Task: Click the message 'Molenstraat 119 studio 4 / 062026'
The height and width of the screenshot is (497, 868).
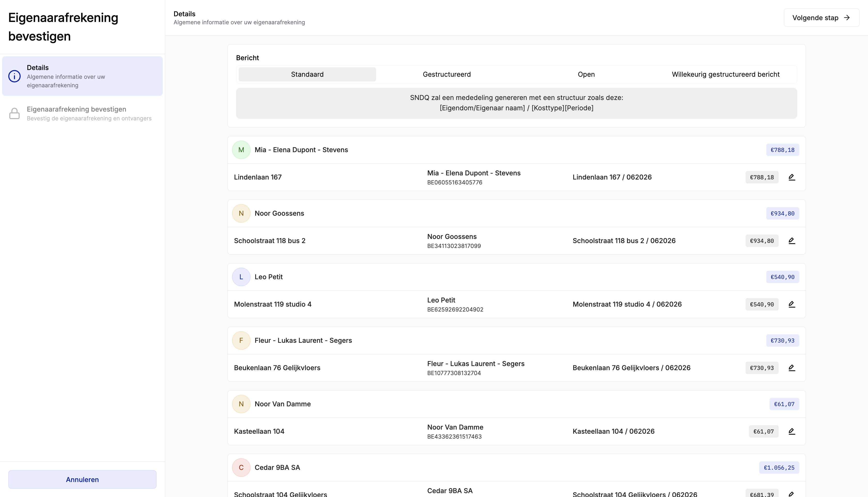Action: [x=627, y=304]
